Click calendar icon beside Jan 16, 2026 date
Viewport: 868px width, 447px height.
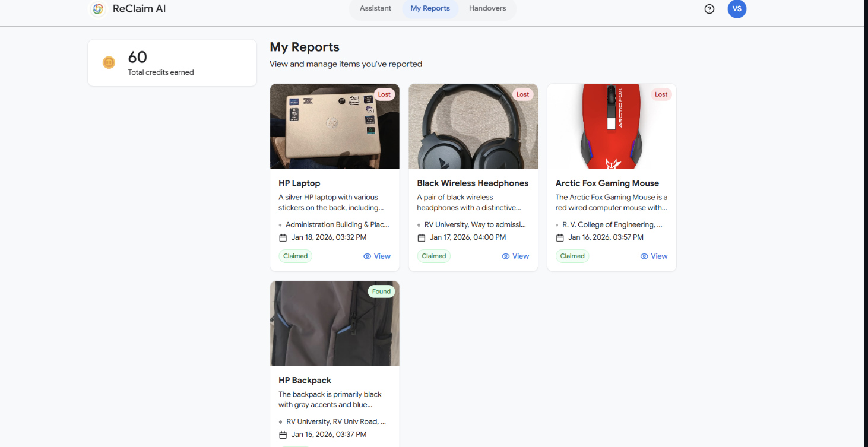pyautogui.click(x=560, y=237)
